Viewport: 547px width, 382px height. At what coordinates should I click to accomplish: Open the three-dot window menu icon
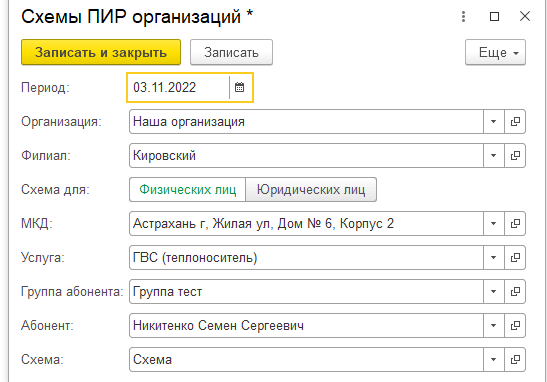pyautogui.click(x=463, y=16)
